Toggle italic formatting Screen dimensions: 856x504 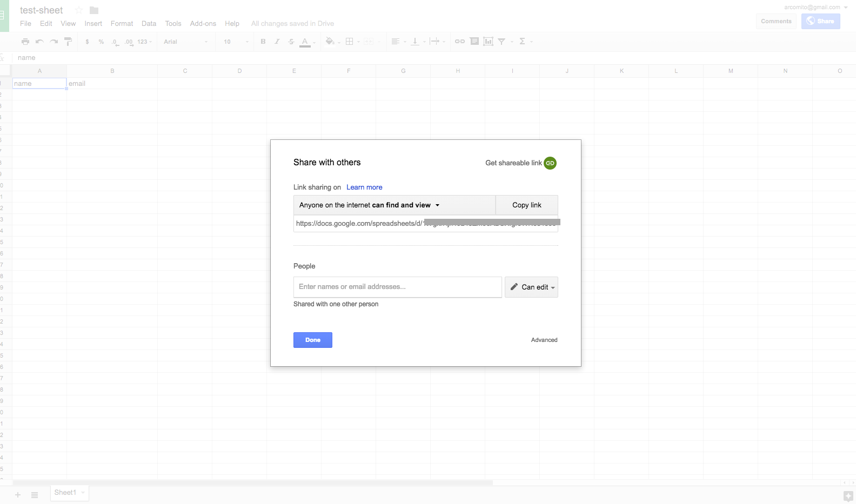277,42
